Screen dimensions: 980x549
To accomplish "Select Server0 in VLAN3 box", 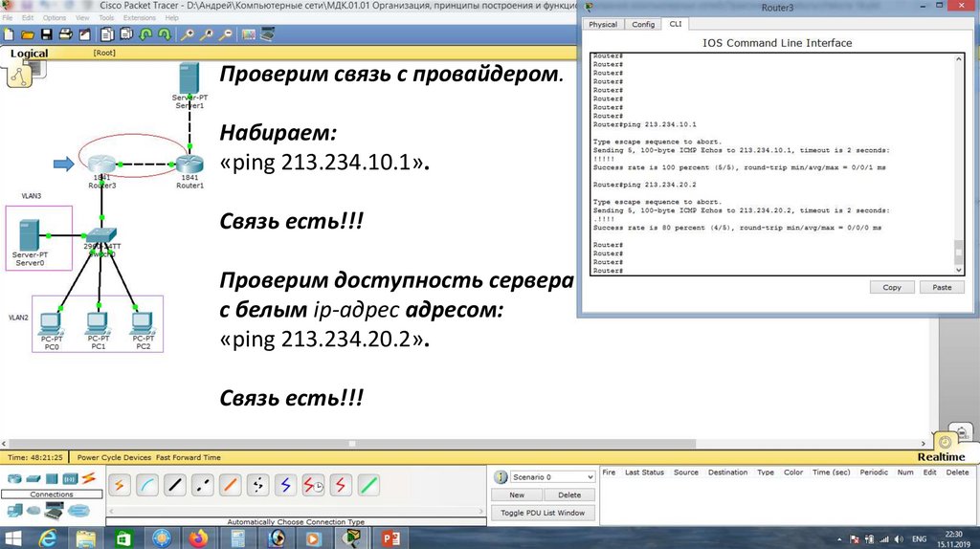I will point(30,235).
